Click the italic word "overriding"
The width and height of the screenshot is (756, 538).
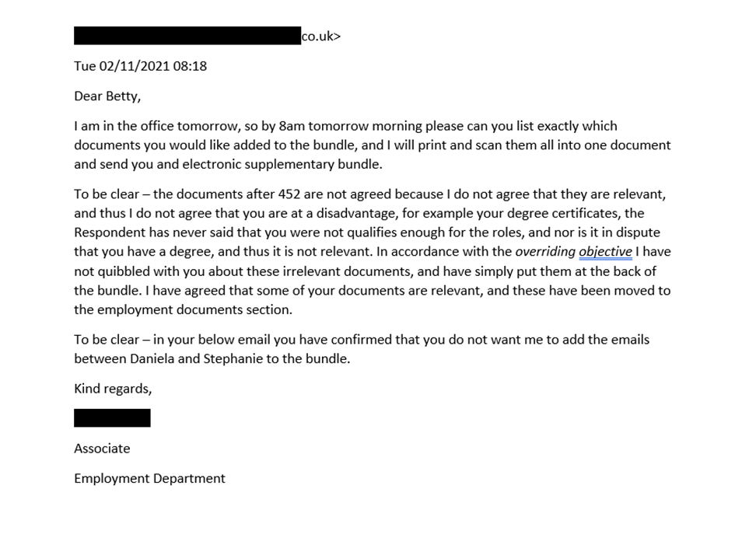click(545, 252)
